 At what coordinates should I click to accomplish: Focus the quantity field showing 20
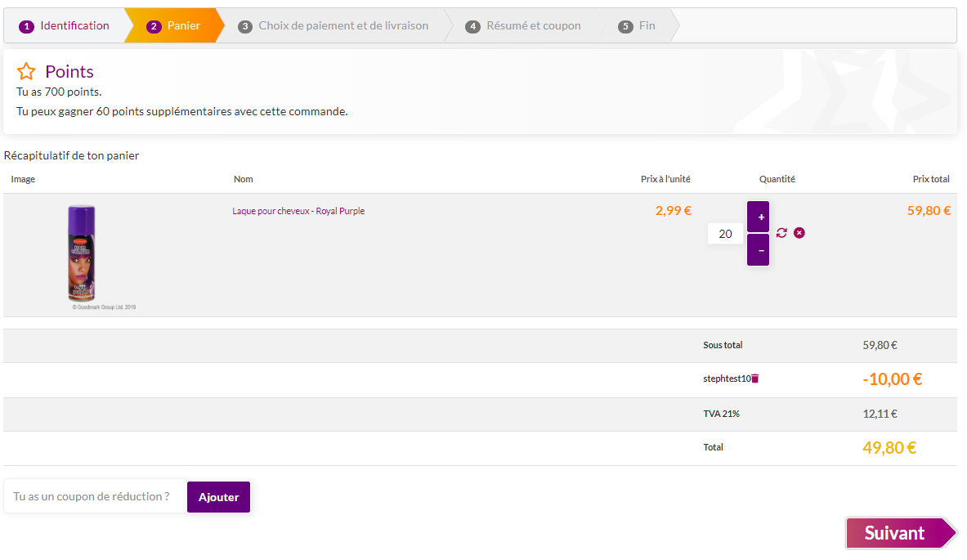[x=725, y=234]
